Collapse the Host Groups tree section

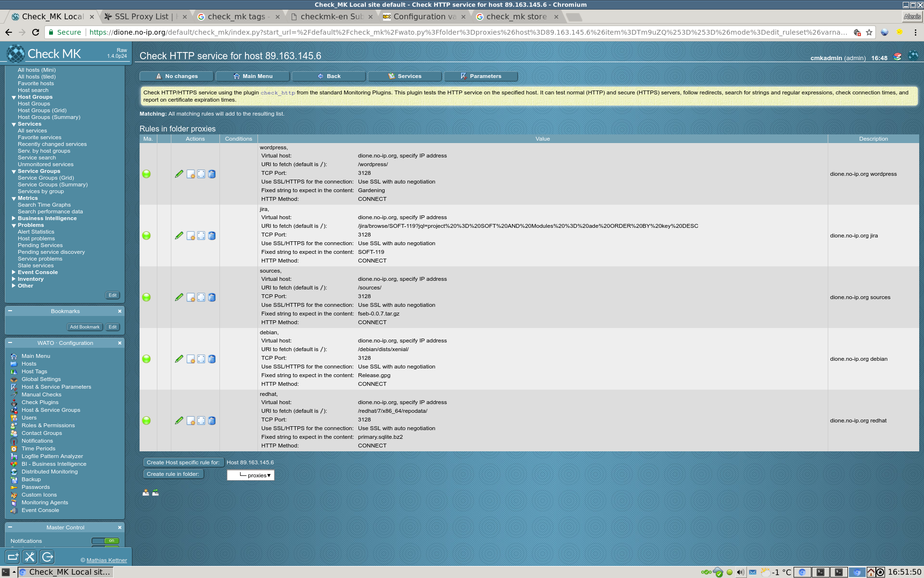tap(14, 97)
